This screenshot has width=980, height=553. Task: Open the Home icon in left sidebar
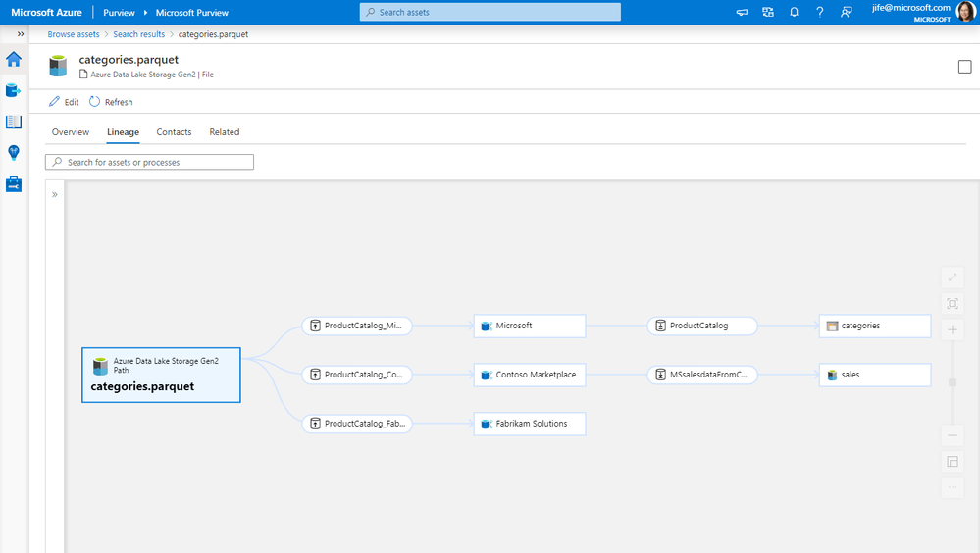(x=14, y=60)
